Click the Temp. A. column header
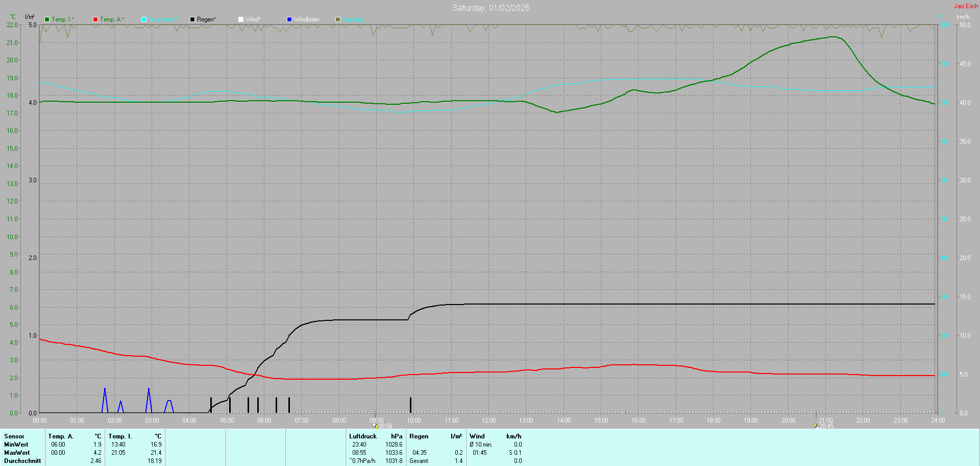Screen dimensions: 980x466 coord(61,436)
